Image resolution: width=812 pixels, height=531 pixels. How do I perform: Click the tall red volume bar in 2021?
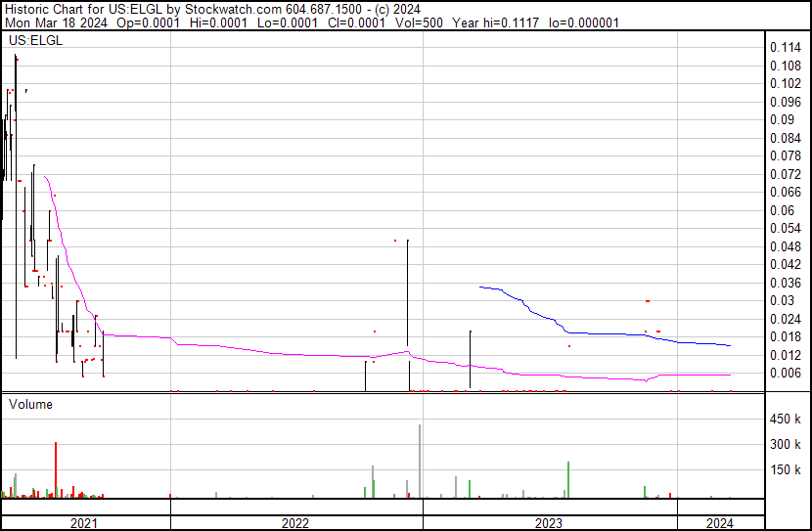click(x=56, y=470)
